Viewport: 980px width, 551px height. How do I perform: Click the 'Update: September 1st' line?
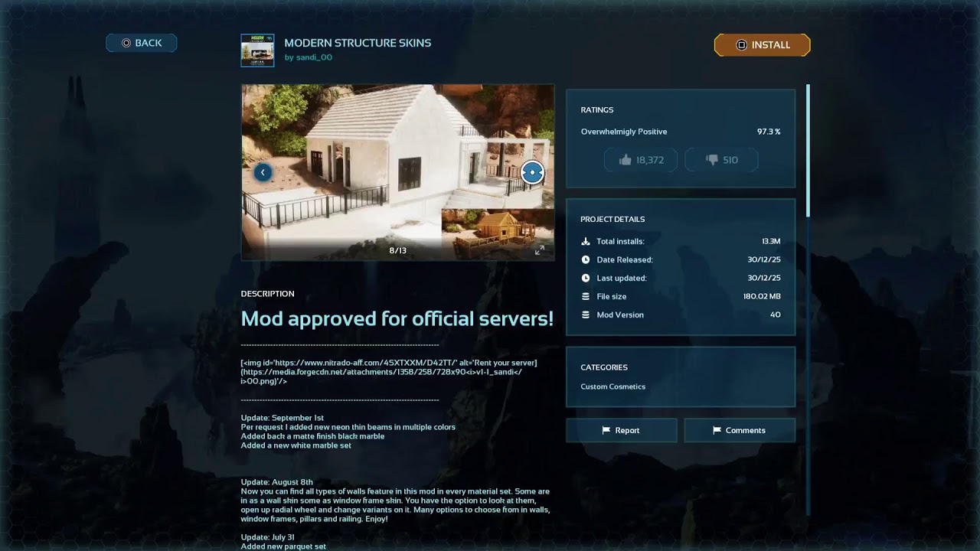click(x=283, y=418)
